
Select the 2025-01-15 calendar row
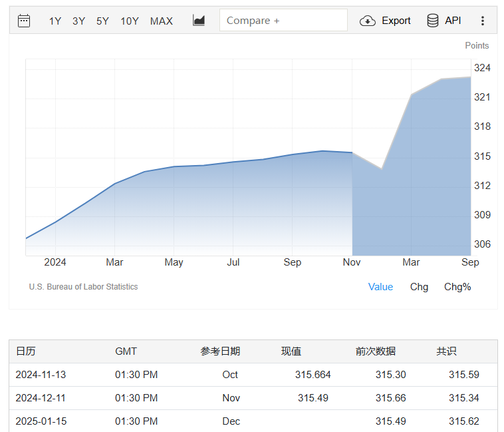(x=41, y=421)
